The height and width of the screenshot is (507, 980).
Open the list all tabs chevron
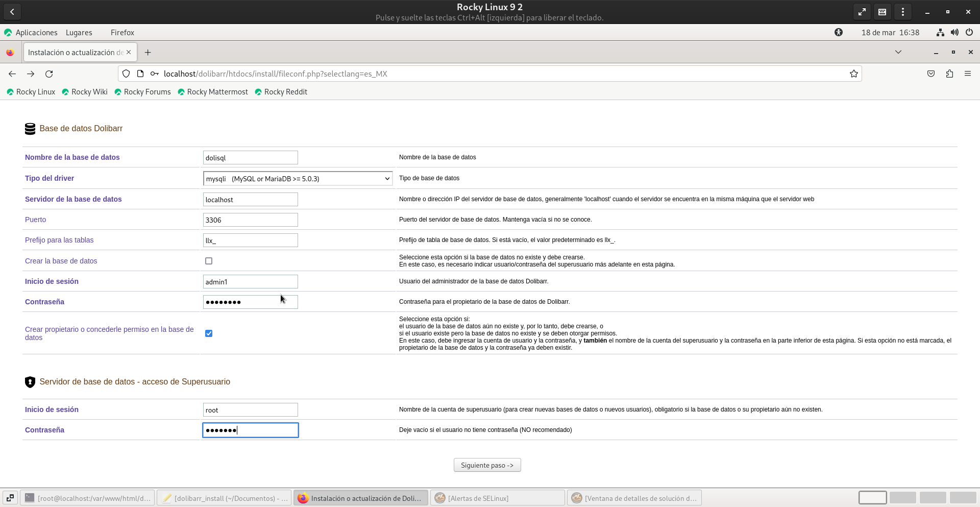(898, 52)
